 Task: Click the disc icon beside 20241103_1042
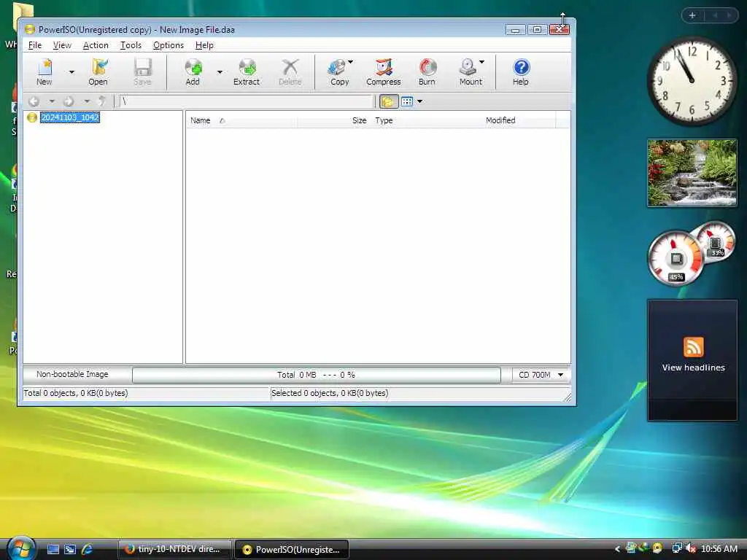pos(32,117)
